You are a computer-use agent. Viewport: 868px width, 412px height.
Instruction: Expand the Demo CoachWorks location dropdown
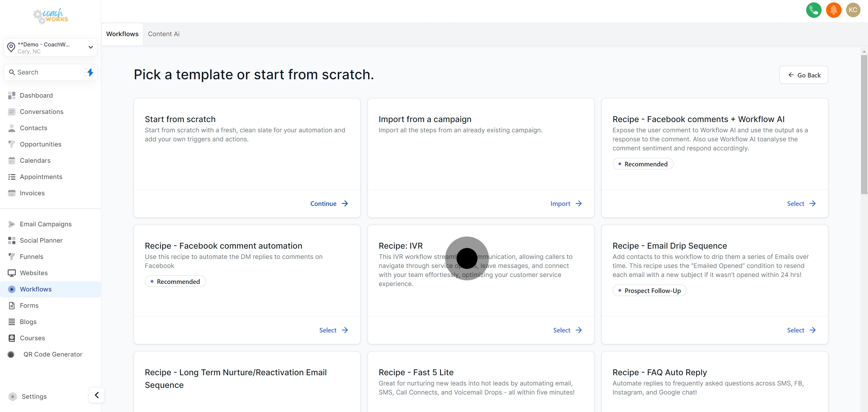51,48
